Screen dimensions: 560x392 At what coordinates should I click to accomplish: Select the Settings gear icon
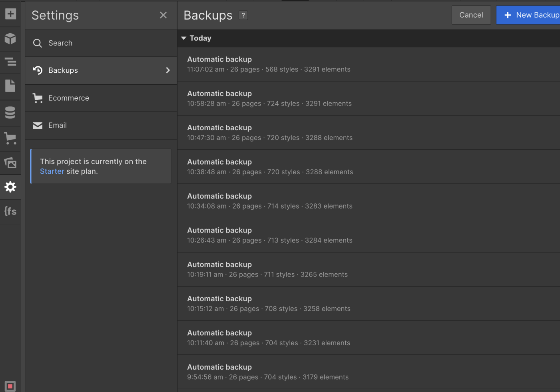tap(10, 187)
